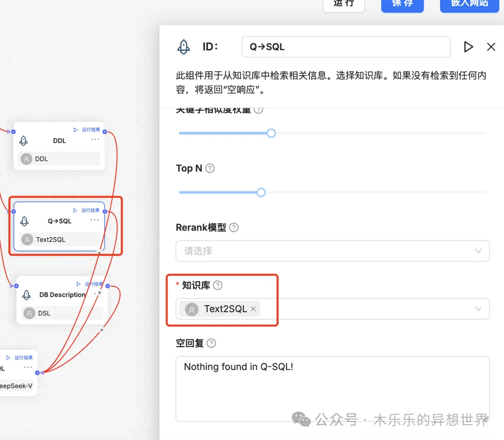Select the DB Description node title
The width and height of the screenshot is (504, 440).
(63, 295)
